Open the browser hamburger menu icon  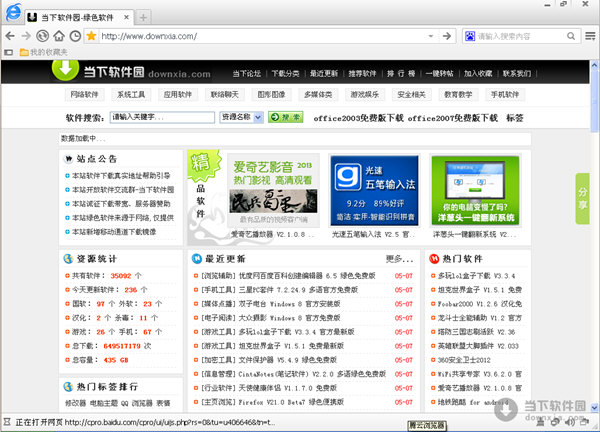588,37
